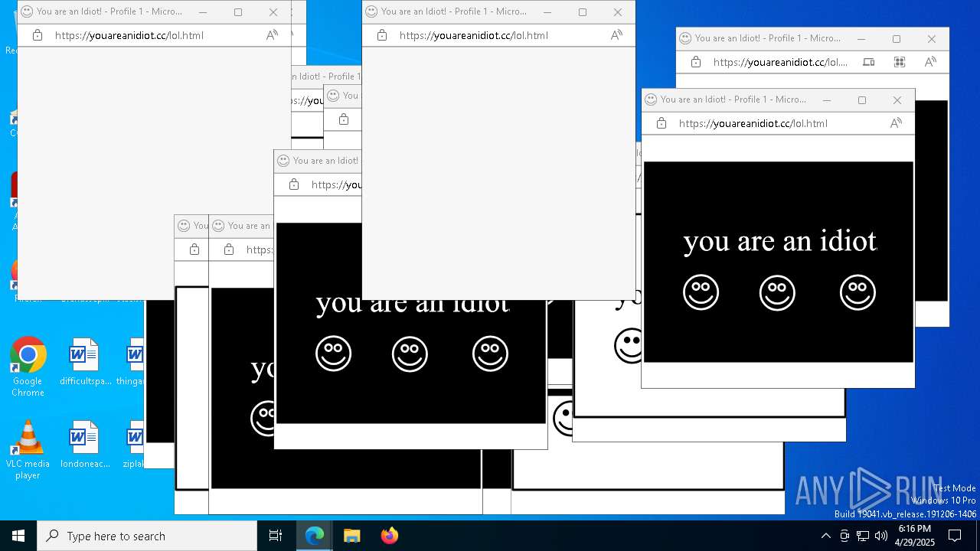Click lock icon in the rear right window
Image resolution: width=980 pixels, height=551 pixels.
696,62
